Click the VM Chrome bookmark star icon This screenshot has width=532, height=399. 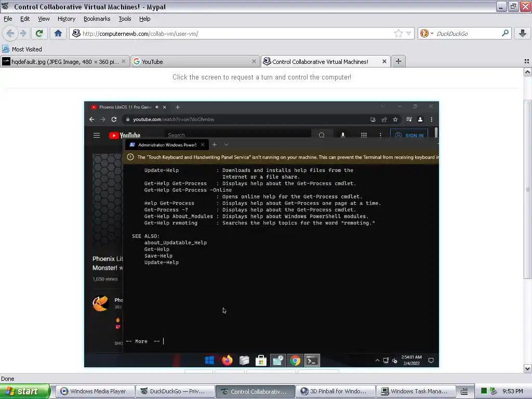(395, 119)
